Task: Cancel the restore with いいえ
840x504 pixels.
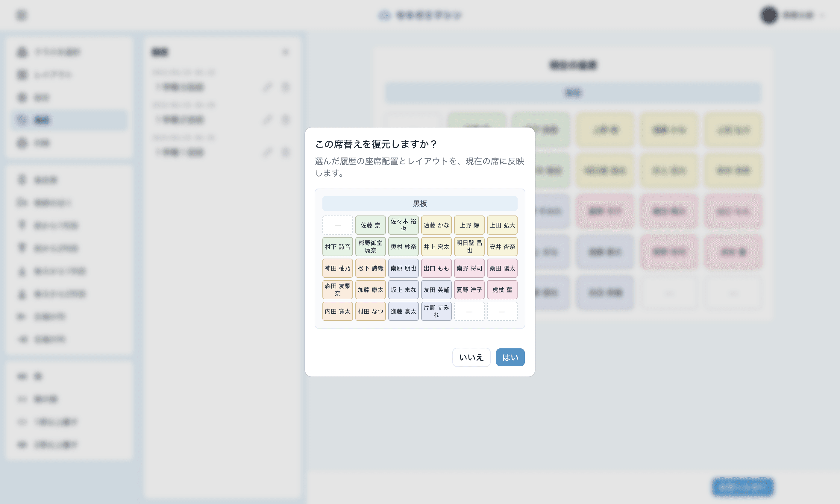Action: [x=471, y=357]
